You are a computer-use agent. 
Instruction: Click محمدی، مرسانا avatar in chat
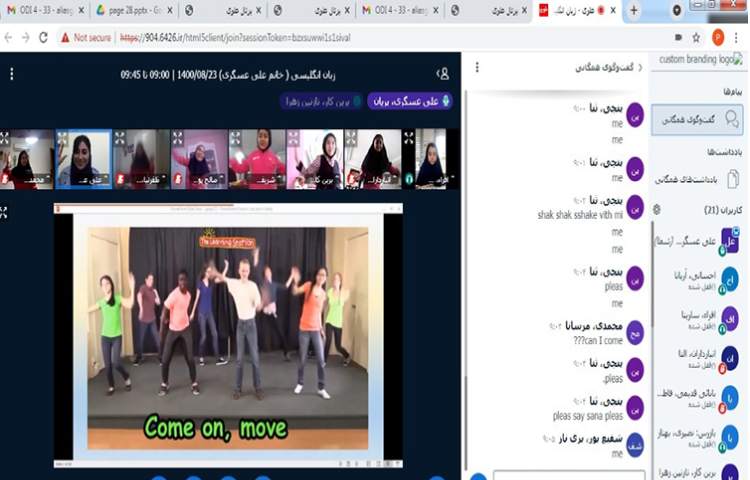click(635, 333)
